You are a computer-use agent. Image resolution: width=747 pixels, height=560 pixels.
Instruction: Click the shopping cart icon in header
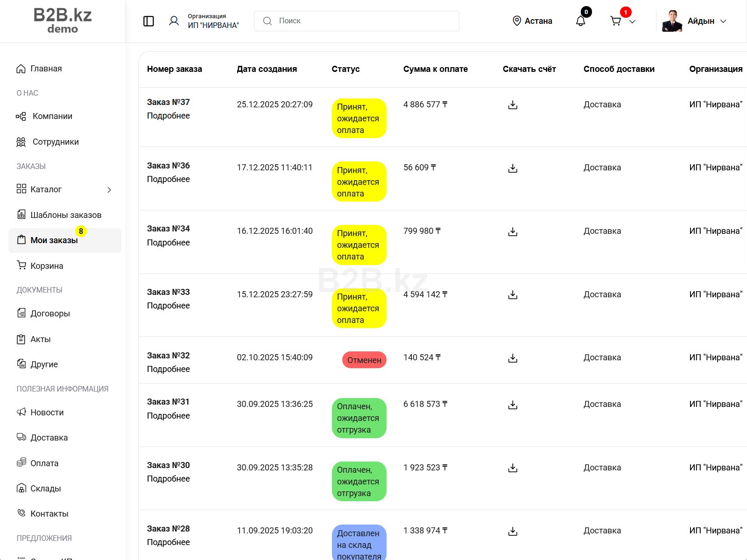(616, 21)
